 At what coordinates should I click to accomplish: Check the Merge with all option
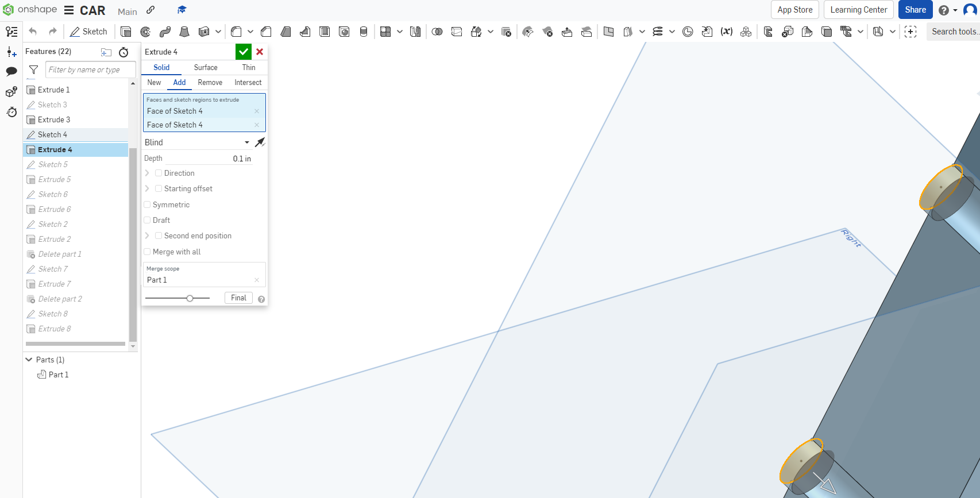click(x=147, y=252)
